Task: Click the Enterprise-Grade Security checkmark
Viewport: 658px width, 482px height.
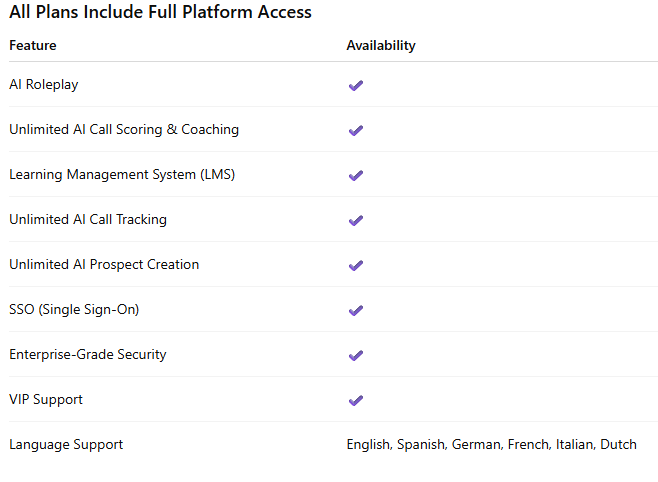Action: [x=355, y=355]
